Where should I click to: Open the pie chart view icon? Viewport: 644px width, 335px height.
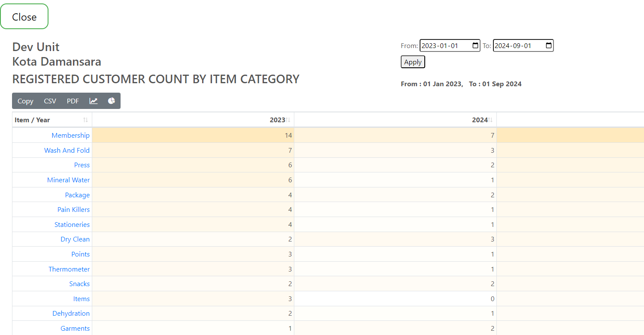tap(111, 101)
